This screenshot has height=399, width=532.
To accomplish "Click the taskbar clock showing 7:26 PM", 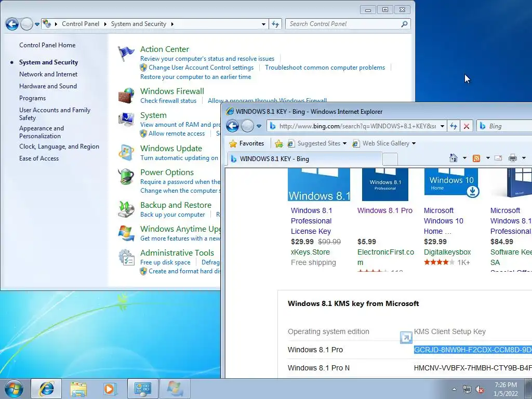I will [506, 389].
